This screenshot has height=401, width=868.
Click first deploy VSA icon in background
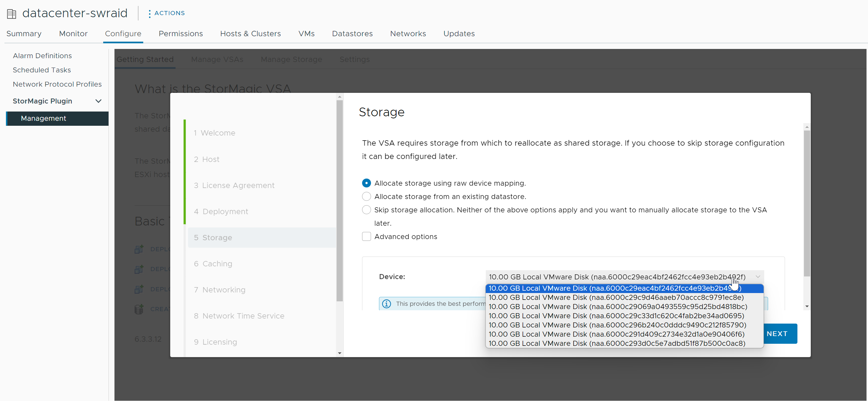(139, 249)
